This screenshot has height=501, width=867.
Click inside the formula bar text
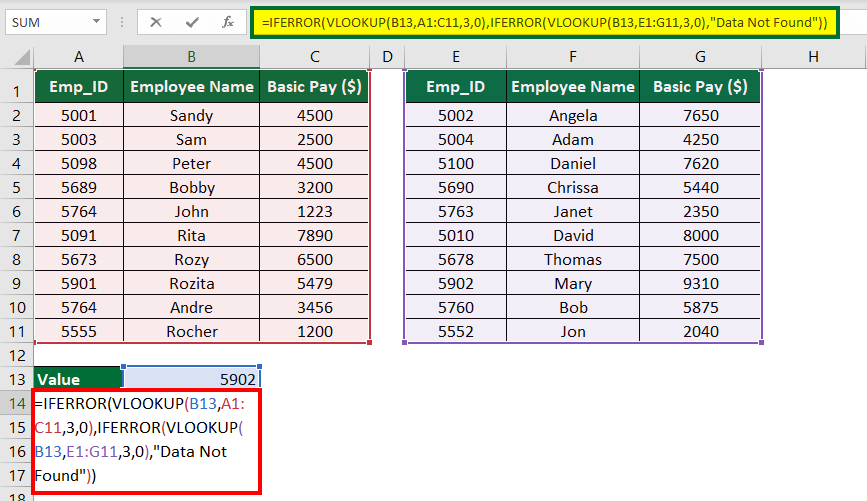(x=545, y=23)
